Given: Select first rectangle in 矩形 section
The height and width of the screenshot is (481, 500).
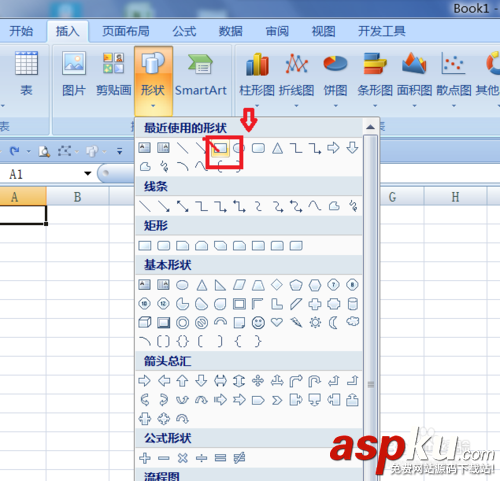Looking at the screenshot, I should pyautogui.click(x=145, y=246).
